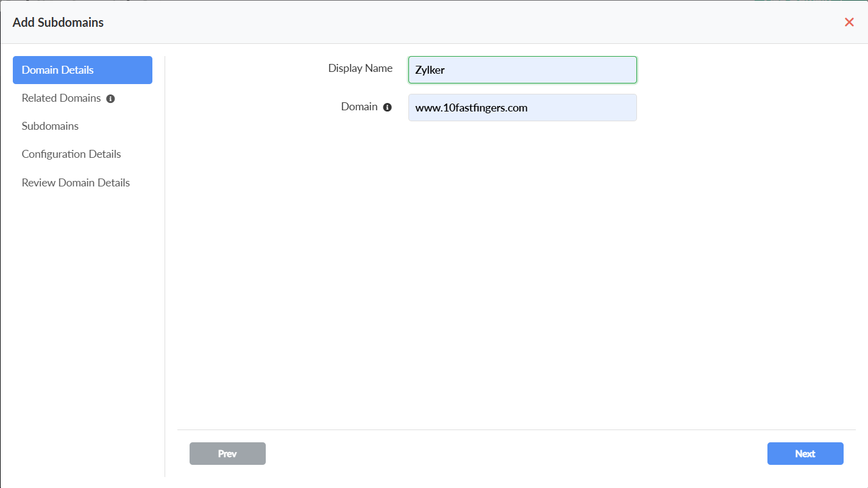The width and height of the screenshot is (868, 488).
Task: Focus the Domain input field
Action: 522,108
